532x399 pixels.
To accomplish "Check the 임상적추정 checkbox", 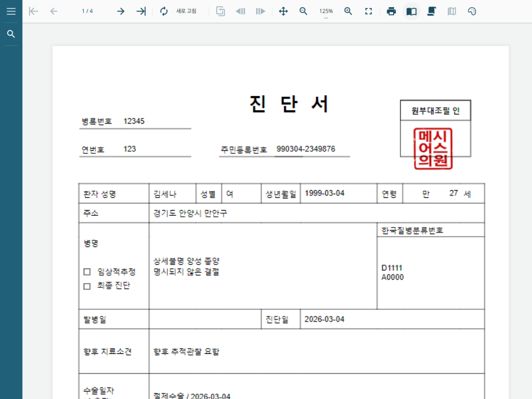I will point(87,272).
